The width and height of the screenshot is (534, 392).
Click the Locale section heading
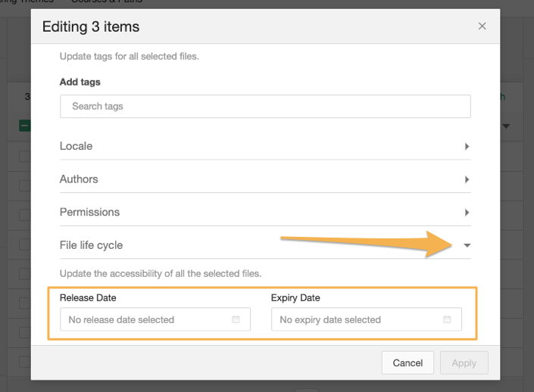pyautogui.click(x=76, y=146)
